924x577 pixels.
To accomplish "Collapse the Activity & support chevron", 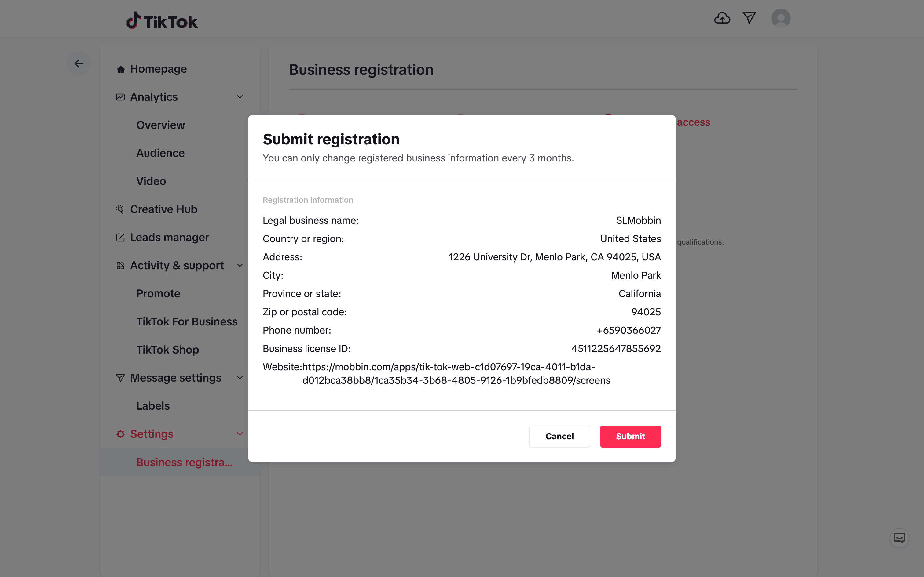I will pyautogui.click(x=240, y=265).
